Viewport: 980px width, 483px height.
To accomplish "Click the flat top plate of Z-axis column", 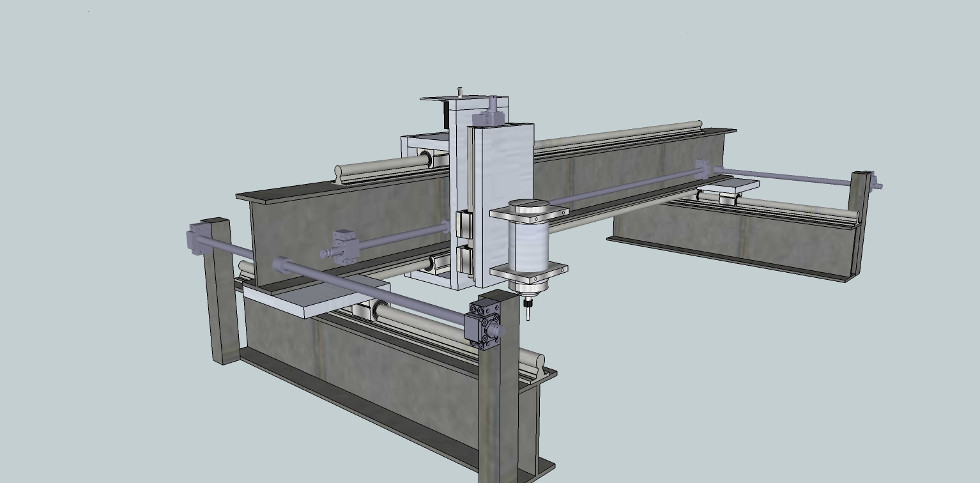I will [x=464, y=99].
